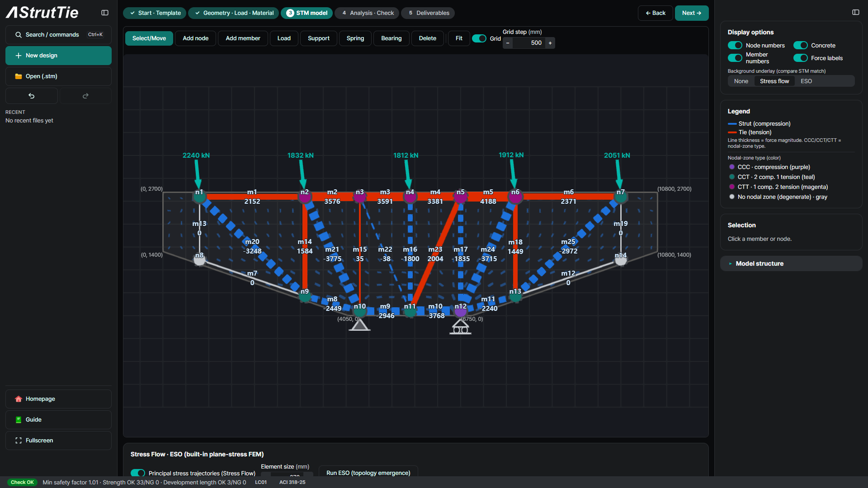Select the Add member tool
The width and height of the screenshot is (868, 488).
pos(243,38)
